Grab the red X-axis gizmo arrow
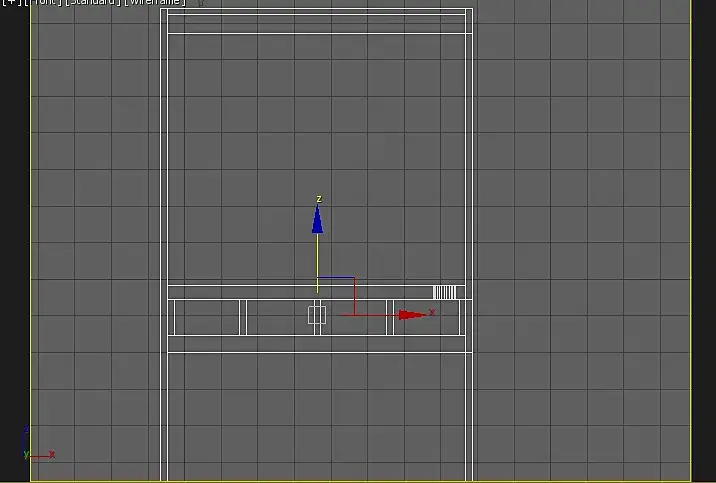Screen dimensions: 716x483 point(412,315)
